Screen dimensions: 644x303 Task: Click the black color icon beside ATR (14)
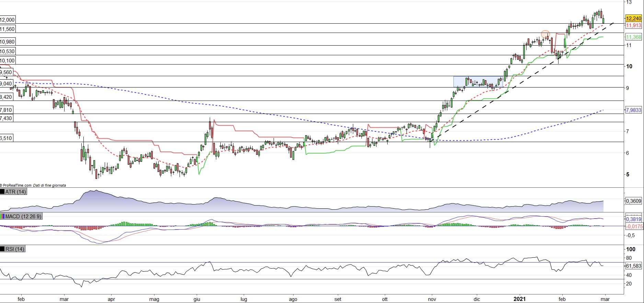click(x=2, y=192)
